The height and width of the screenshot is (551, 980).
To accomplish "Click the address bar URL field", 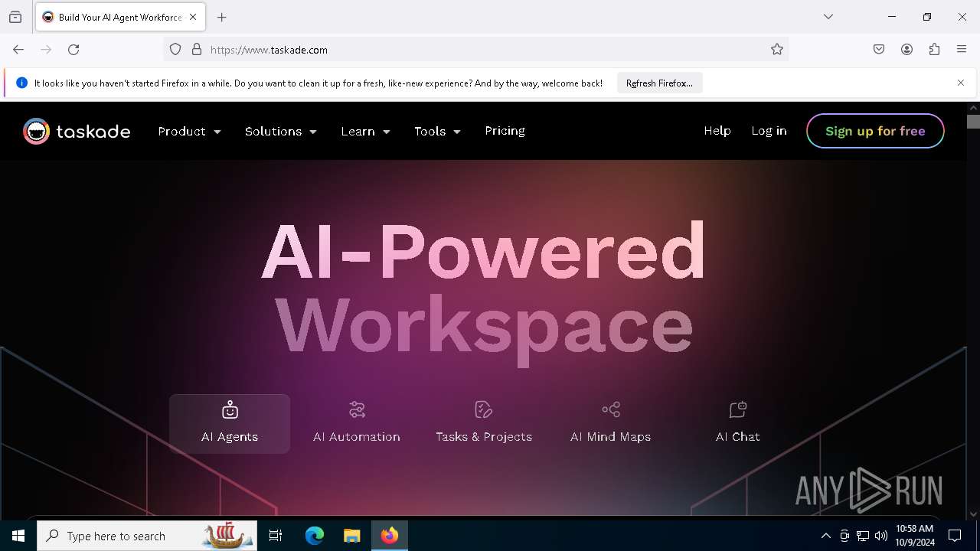I will pyautogui.click(x=475, y=50).
